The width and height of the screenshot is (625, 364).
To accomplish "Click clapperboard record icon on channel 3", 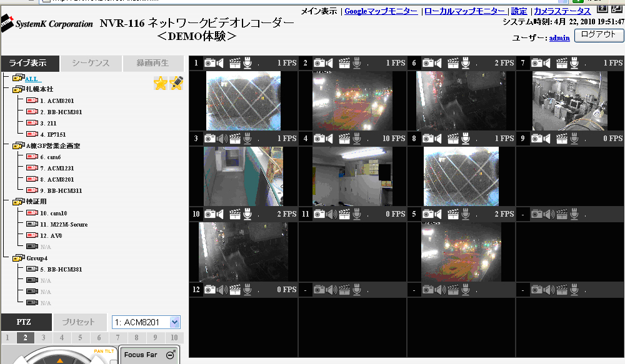I will [235, 139].
